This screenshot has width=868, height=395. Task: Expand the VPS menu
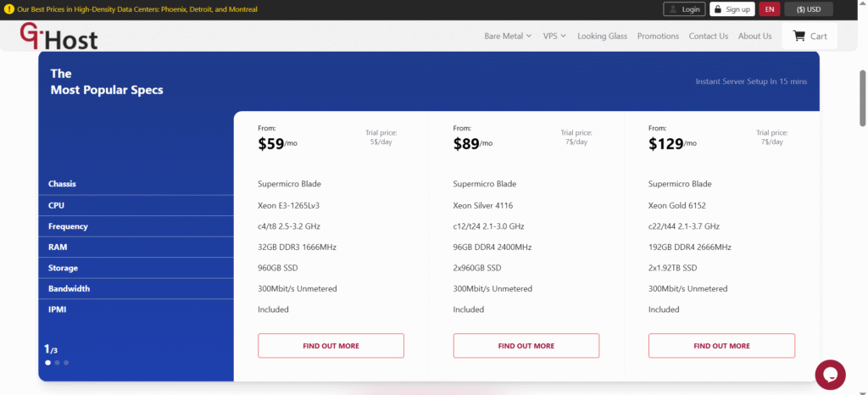(x=554, y=36)
